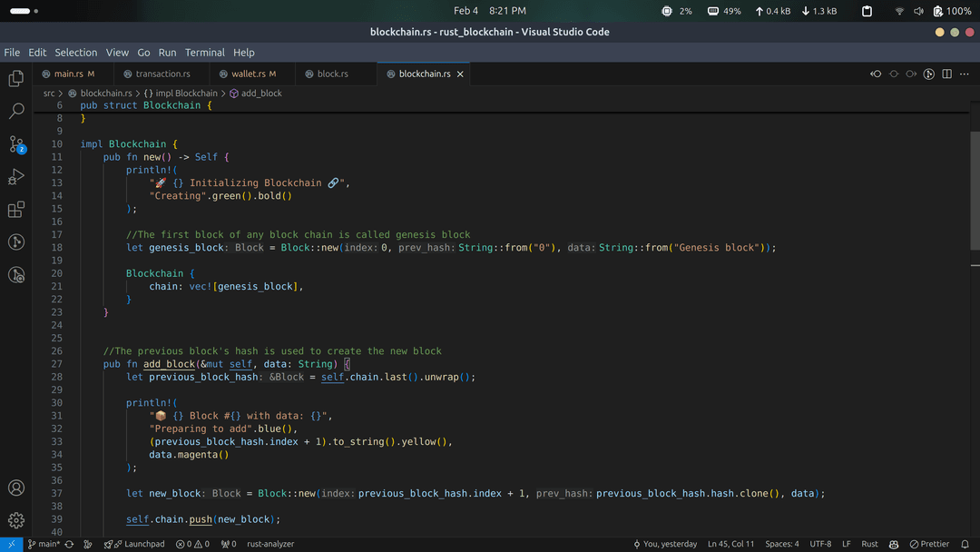Select the Search icon in the activity bar
Screen dimensions: 980x552
15,111
